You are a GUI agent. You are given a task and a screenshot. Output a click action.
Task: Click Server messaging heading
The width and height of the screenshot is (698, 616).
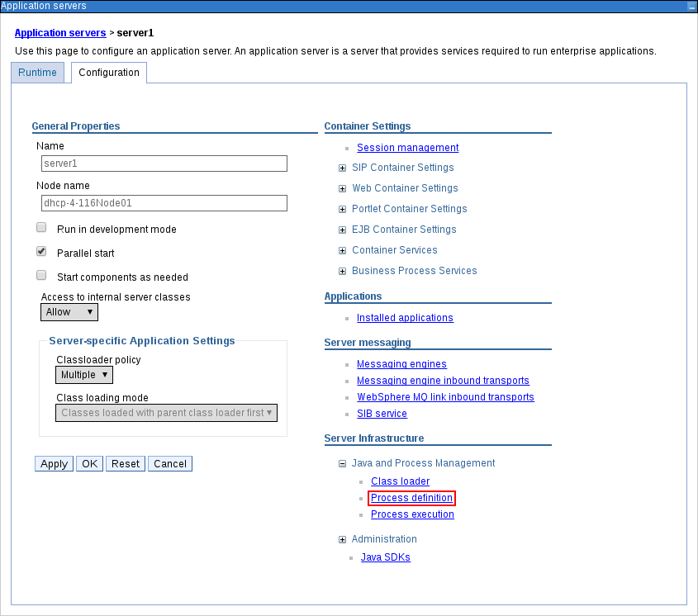coord(368,343)
